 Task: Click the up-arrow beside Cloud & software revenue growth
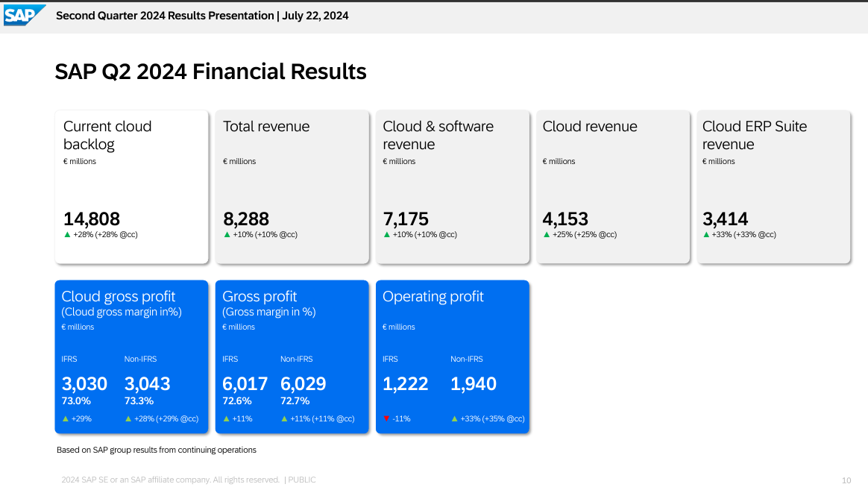tap(386, 234)
